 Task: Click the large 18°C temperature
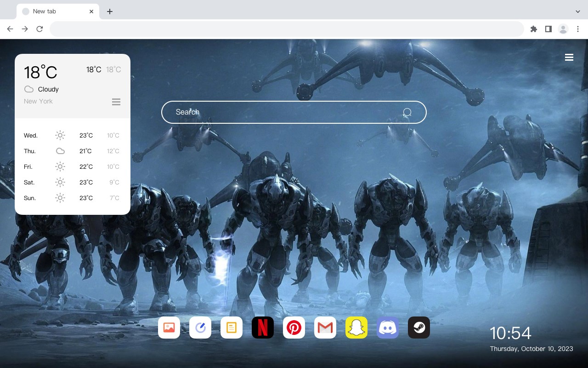pos(40,72)
